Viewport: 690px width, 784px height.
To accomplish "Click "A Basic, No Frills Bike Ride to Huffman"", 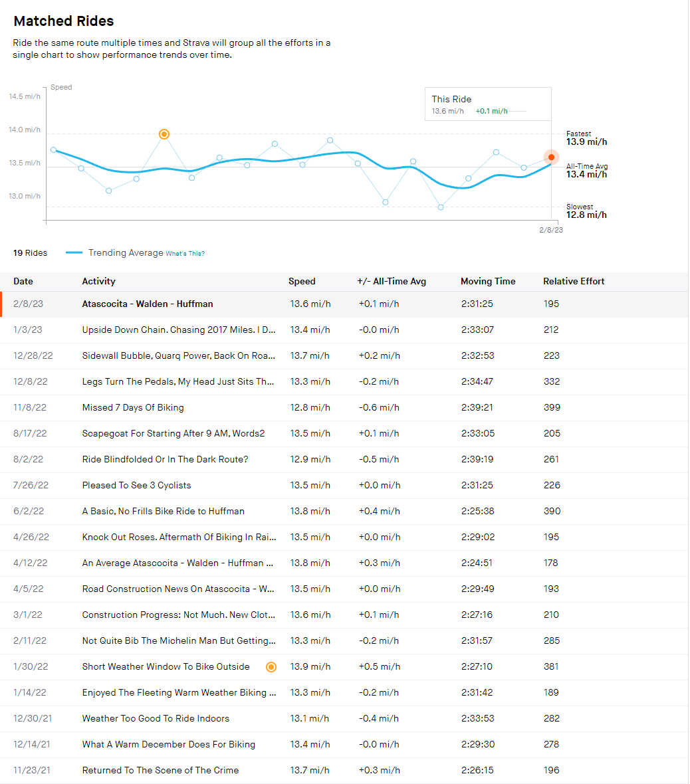I will click(163, 511).
